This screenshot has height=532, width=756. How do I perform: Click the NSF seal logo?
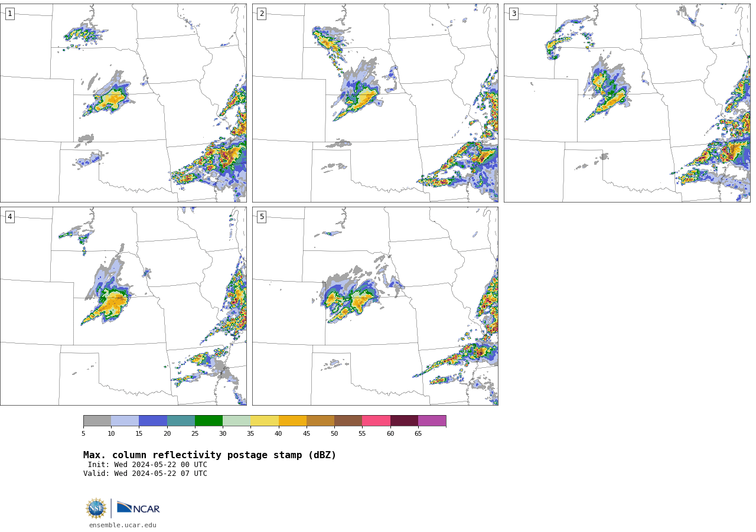coord(96,508)
